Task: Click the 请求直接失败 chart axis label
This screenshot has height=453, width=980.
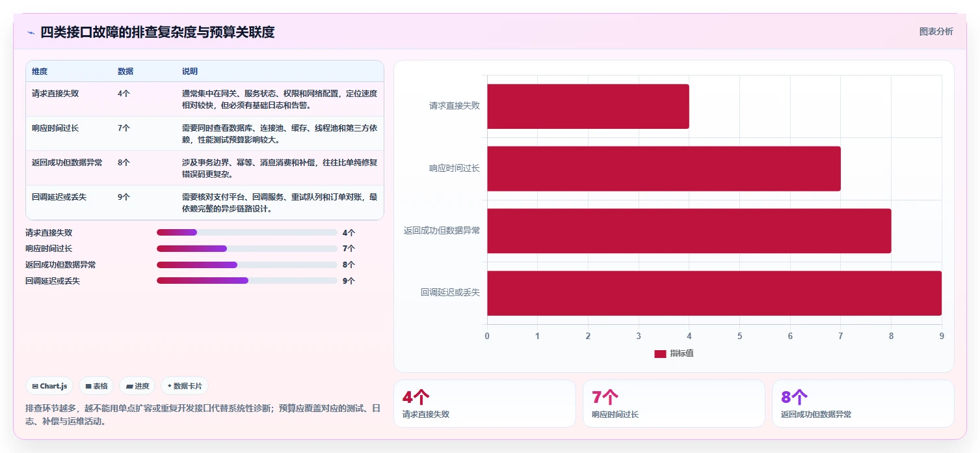Action: coord(455,105)
